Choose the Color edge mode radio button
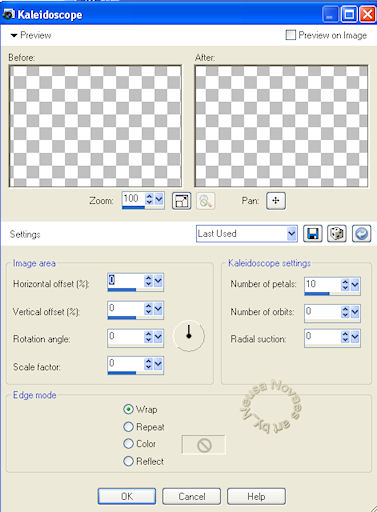Screen dimensions: 377x512 [128, 444]
